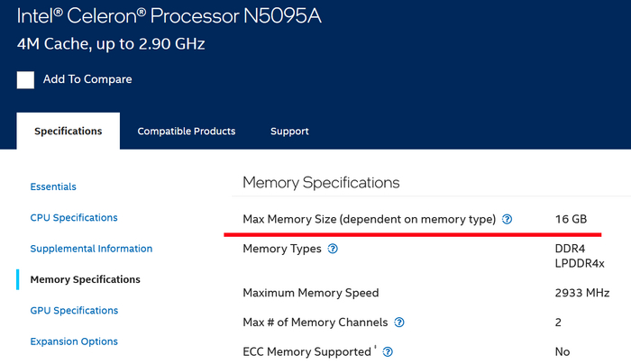Select Memory Specifications in the sidebar
This screenshot has width=631, height=364.
85,279
